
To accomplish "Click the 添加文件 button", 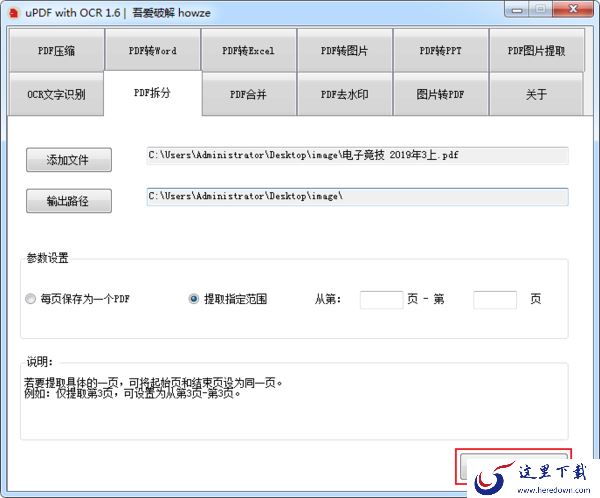I will click(69, 160).
